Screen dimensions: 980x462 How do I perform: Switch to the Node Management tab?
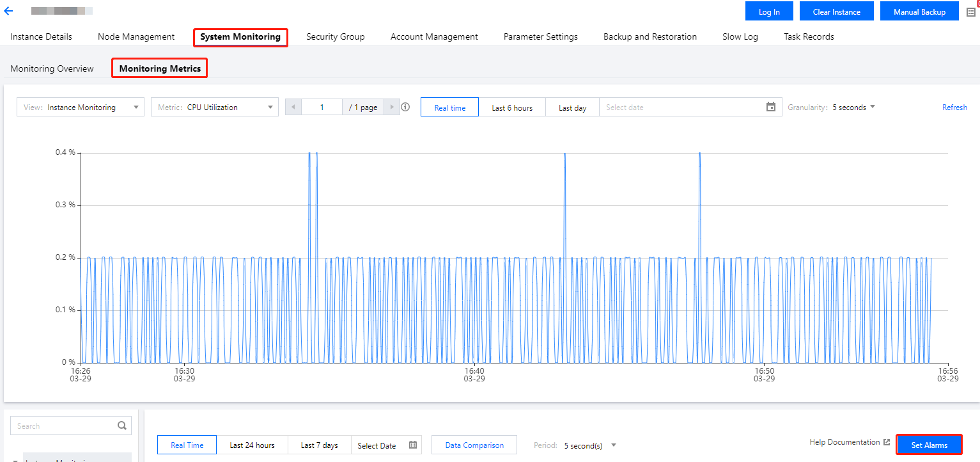click(136, 37)
